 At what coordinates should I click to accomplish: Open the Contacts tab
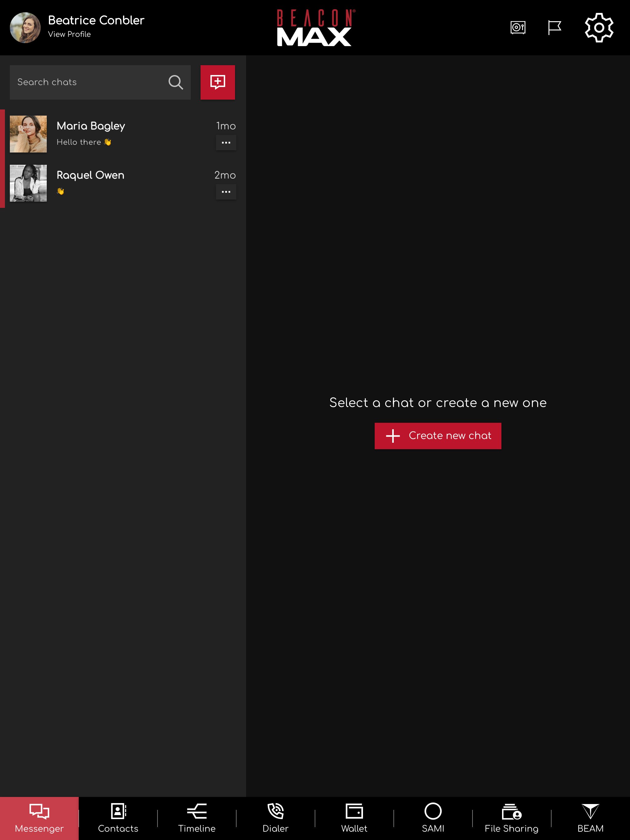[118, 818]
